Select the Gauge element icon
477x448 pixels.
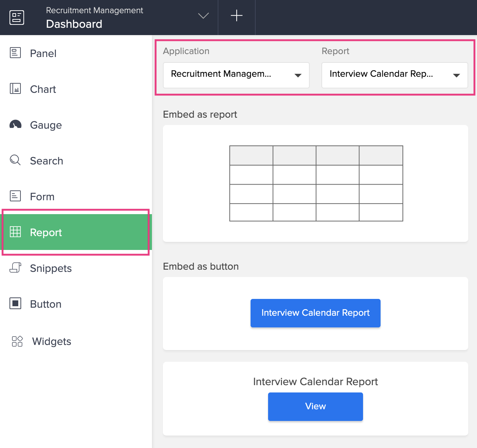[15, 125]
